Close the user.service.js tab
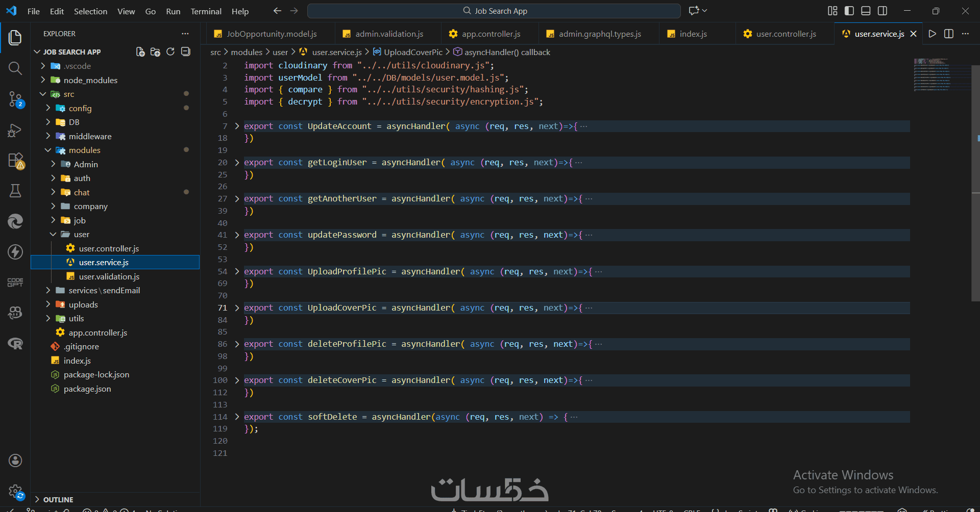Screen dimensions: 980x512 pos(914,34)
